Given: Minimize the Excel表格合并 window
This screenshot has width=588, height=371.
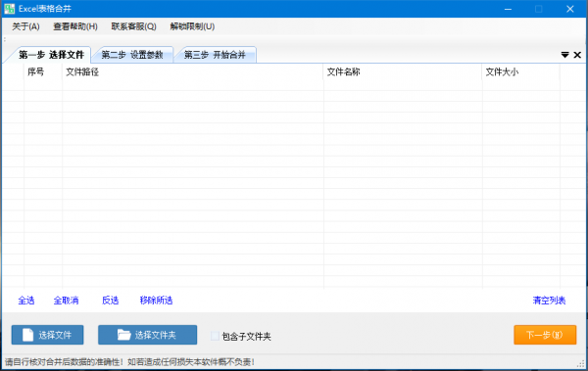Looking at the screenshot, I should pyautogui.click(x=508, y=9).
